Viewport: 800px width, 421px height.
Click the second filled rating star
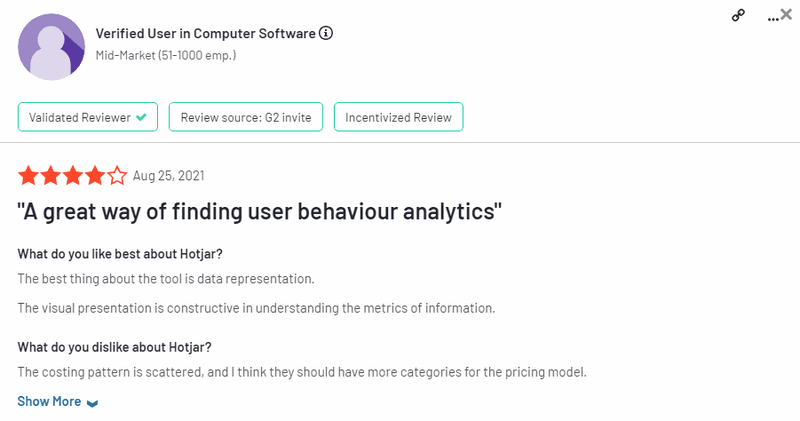(50, 176)
